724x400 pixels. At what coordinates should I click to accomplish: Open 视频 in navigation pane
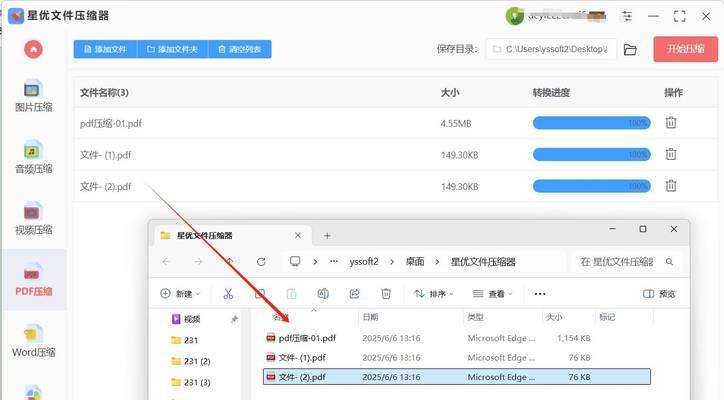tap(187, 319)
